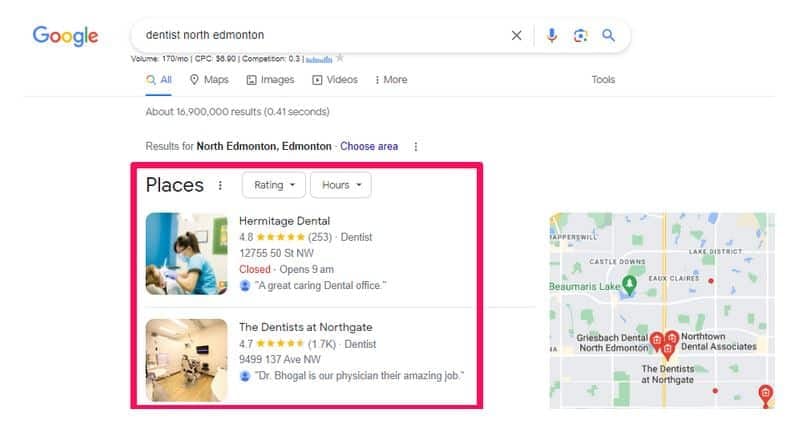Submit search with magnifying glass icon
This screenshot has height=430, width=803.
click(x=608, y=35)
